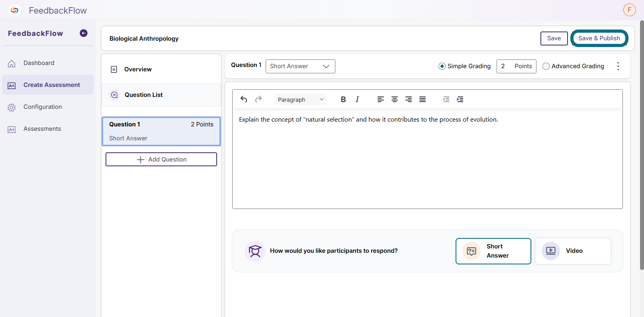Click the 2 Points label in question card

pyautogui.click(x=202, y=124)
